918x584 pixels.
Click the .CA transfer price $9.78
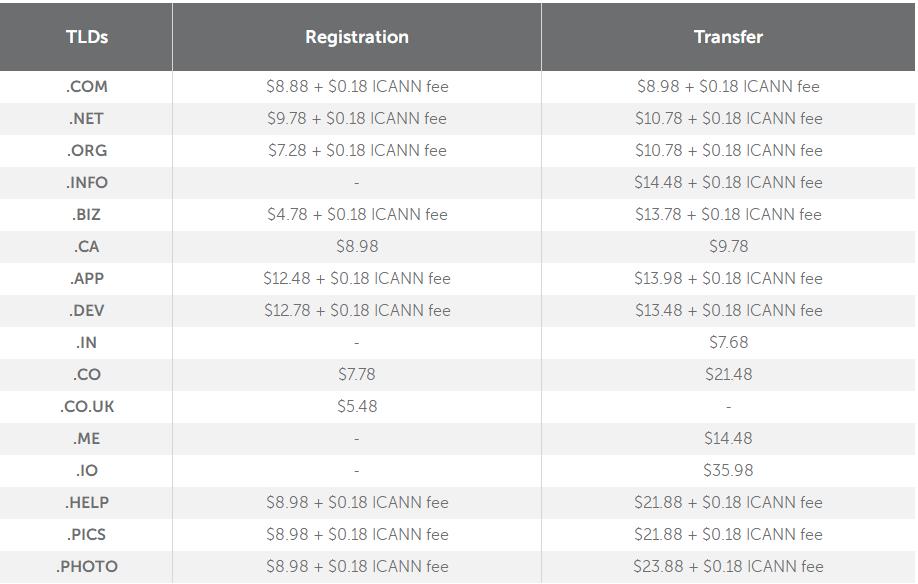tap(728, 246)
